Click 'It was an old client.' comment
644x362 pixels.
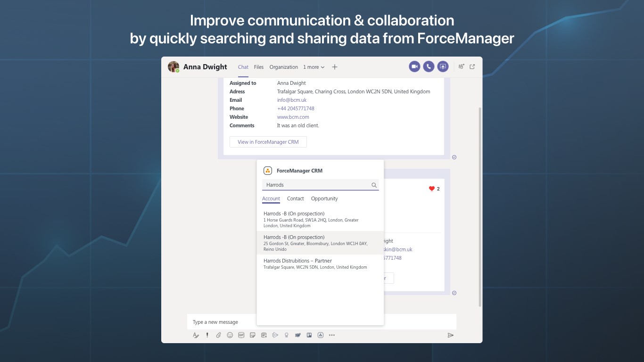tap(298, 125)
